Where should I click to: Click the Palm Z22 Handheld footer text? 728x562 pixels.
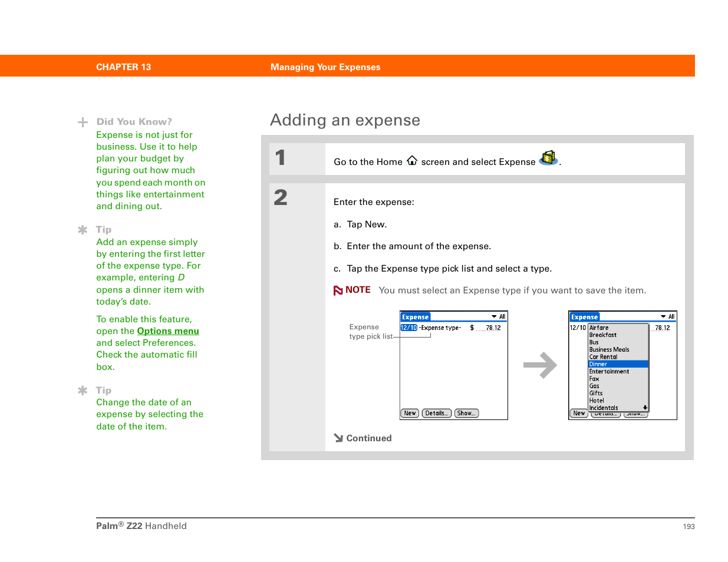[141, 525]
